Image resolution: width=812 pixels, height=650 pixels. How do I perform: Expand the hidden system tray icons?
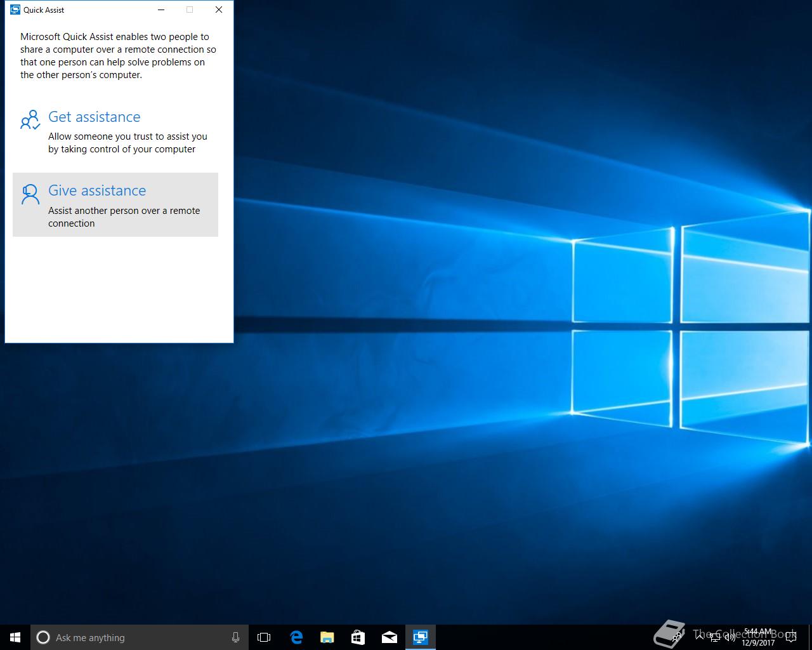click(699, 637)
